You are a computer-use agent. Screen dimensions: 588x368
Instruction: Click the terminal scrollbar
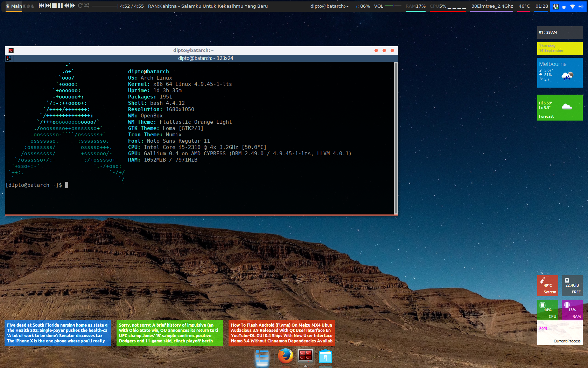coord(395,138)
